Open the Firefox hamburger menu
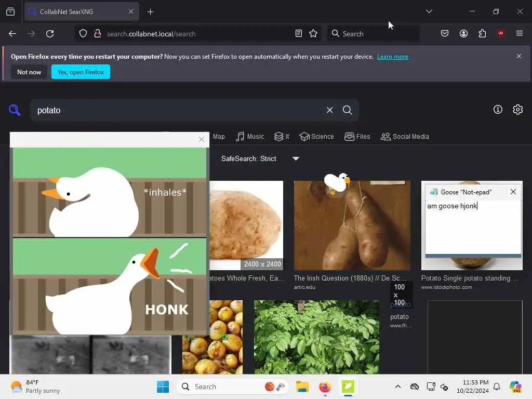The image size is (532, 399). [x=520, y=33]
